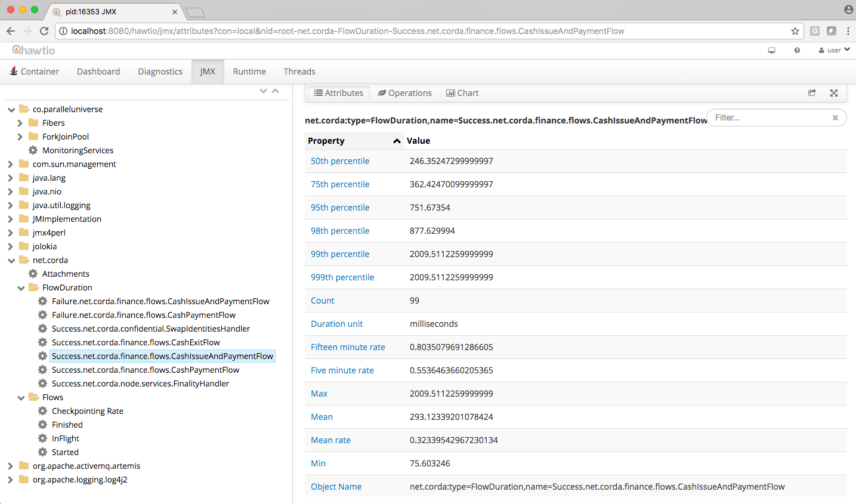Open the user dropdown menu

pyautogui.click(x=835, y=50)
